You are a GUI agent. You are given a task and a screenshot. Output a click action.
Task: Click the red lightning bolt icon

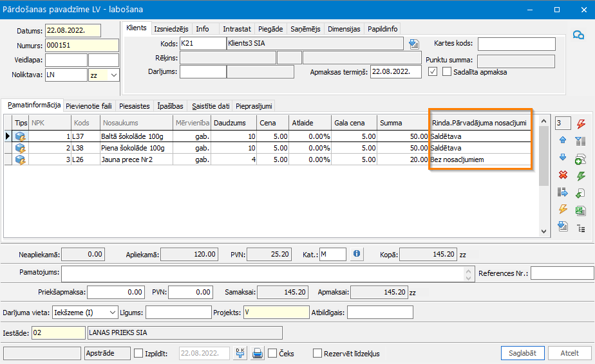[581, 123]
